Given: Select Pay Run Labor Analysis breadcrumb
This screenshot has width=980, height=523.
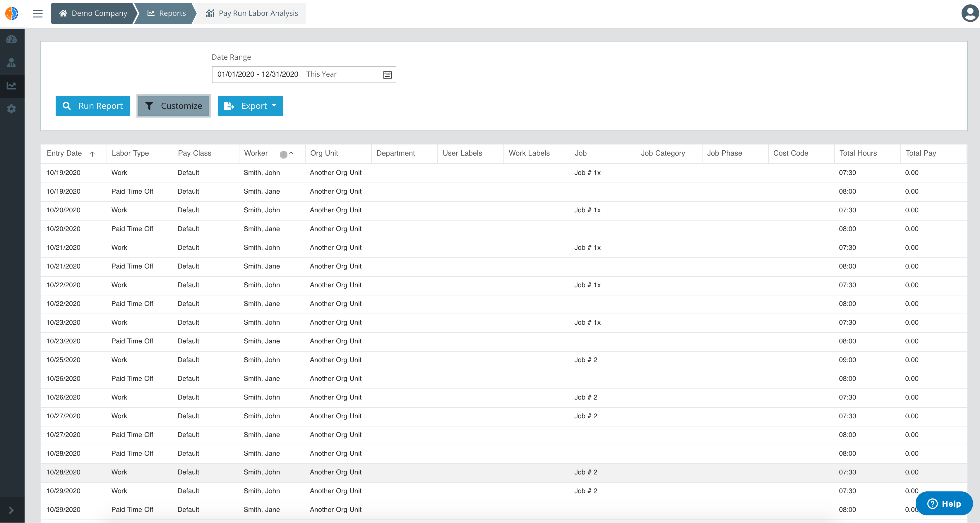Looking at the screenshot, I should click(x=252, y=13).
